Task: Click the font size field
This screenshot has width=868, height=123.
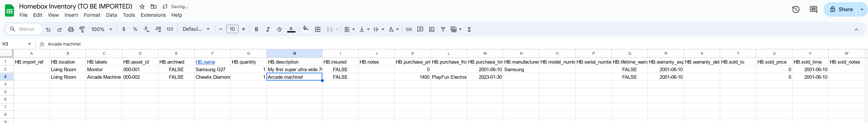Action: point(232,29)
